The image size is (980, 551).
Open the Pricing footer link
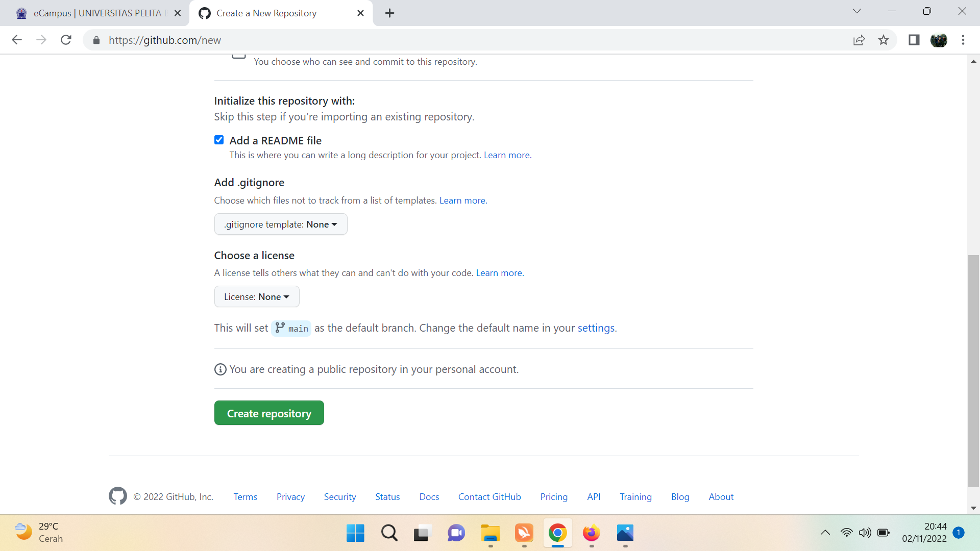click(554, 497)
